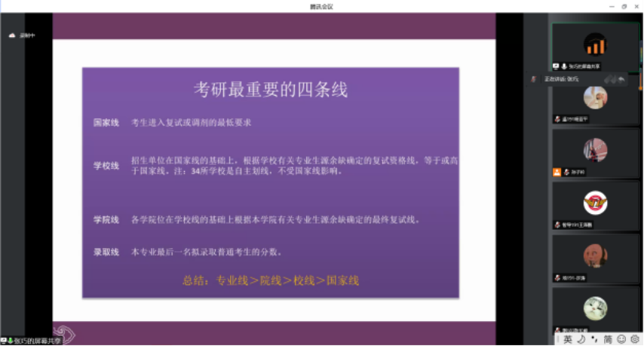Click the 腾讯会议 window title bar
Image resolution: width=644 pixels, height=346 pixels.
(321, 6)
